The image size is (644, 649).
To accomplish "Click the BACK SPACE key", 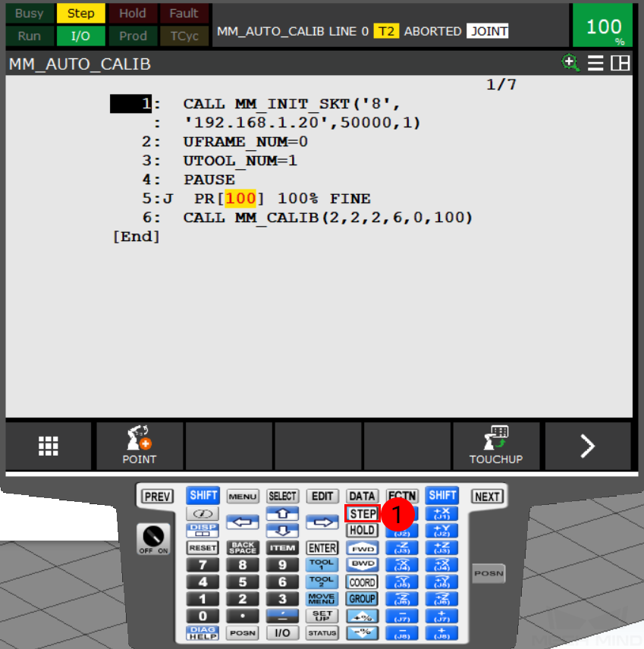I will coord(243,548).
